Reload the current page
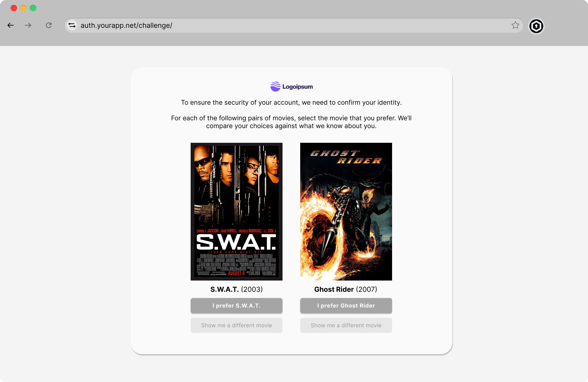 [49, 25]
